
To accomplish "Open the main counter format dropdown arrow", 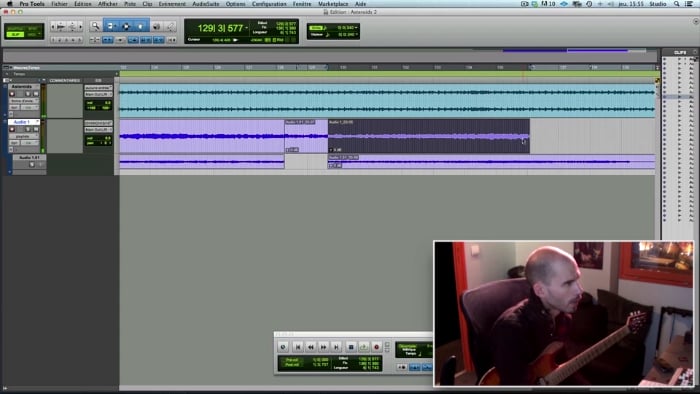I will (246, 28).
